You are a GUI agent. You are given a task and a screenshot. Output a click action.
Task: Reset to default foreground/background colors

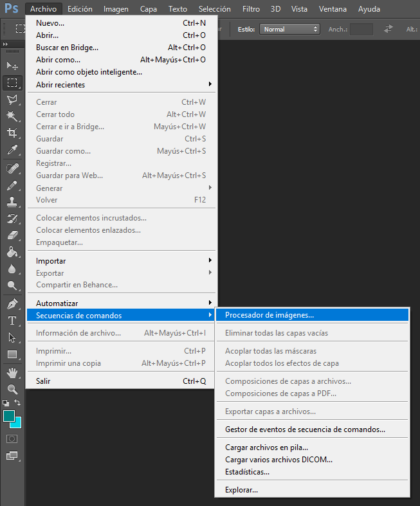(6, 402)
